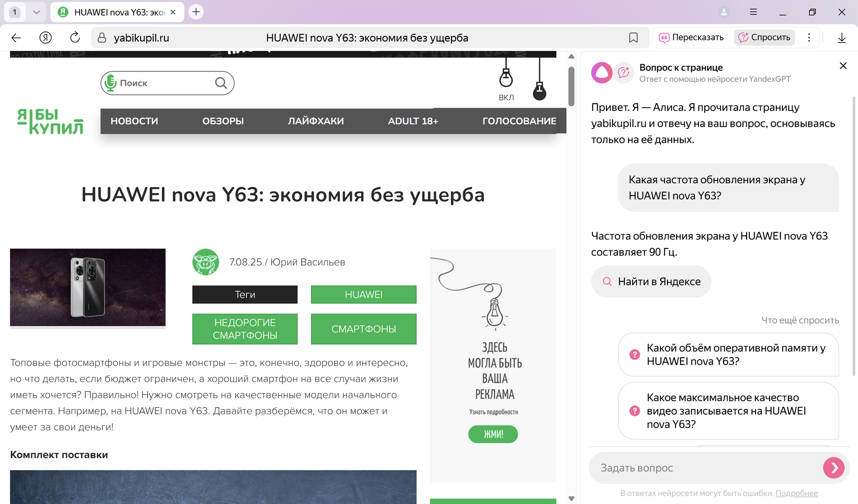The image size is (858, 504).
Task: Click the yabikupil.ru address bar
Action: pyautogui.click(x=141, y=38)
